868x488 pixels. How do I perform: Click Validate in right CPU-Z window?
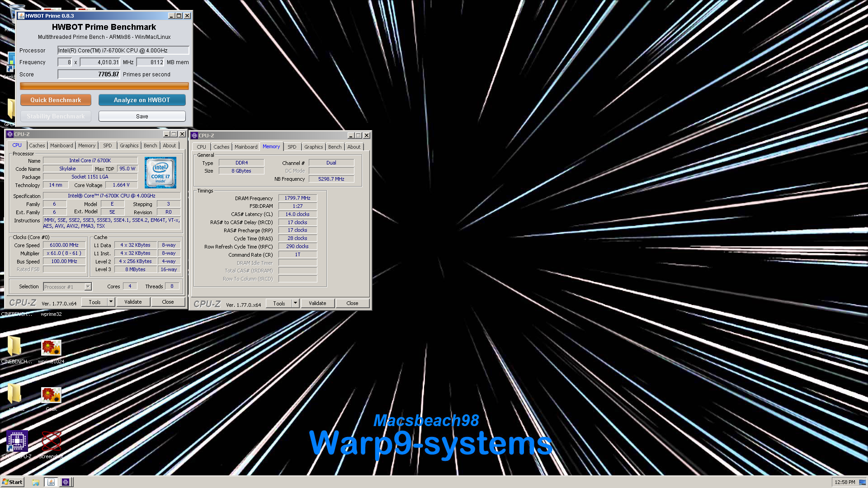[317, 303]
